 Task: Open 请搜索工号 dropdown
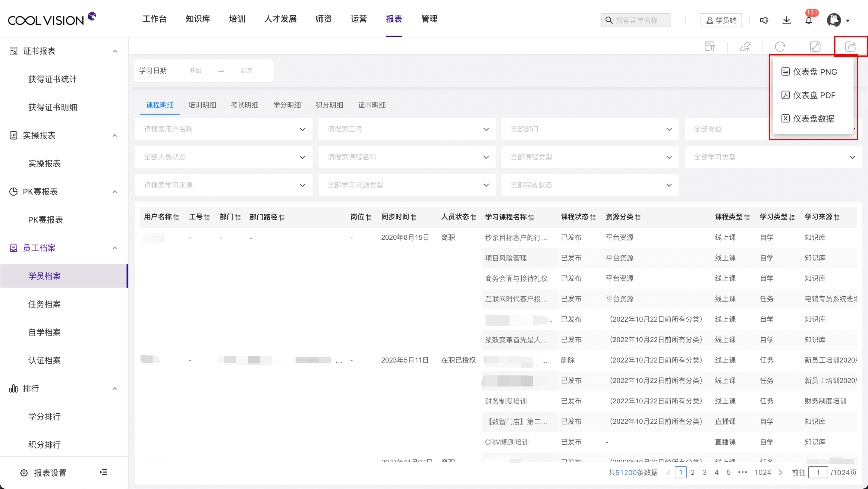407,129
